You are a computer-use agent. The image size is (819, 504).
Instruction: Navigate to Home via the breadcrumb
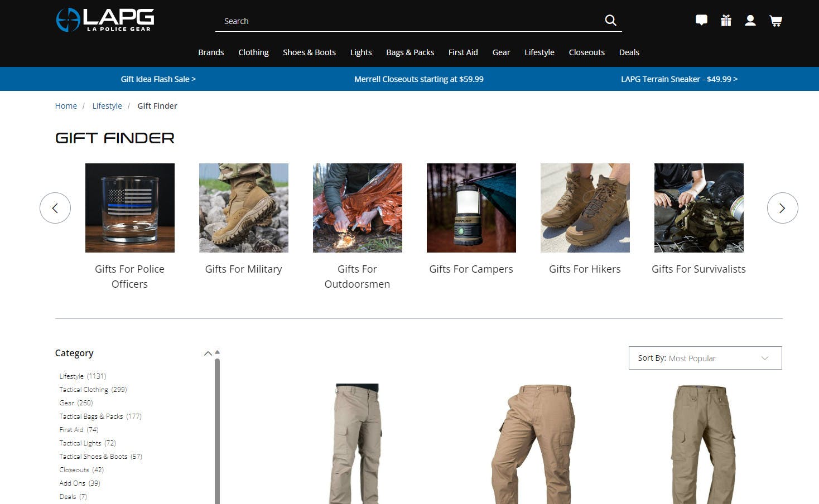click(x=66, y=105)
